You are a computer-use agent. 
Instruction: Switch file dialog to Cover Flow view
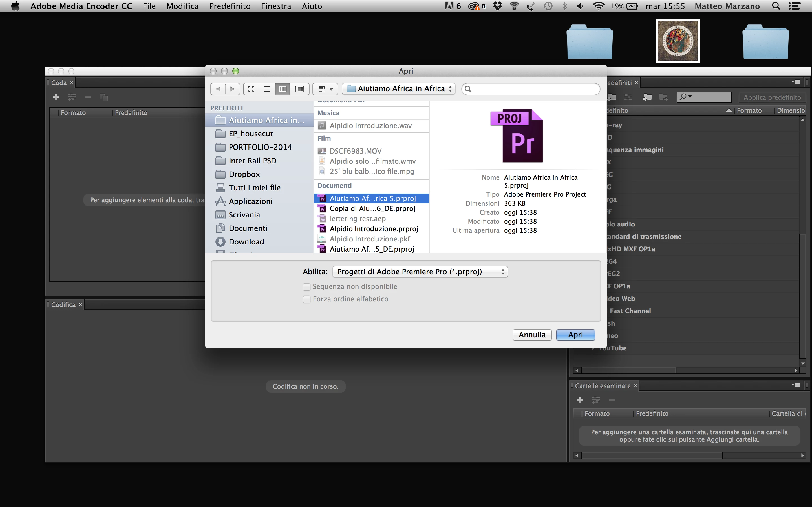coord(299,89)
